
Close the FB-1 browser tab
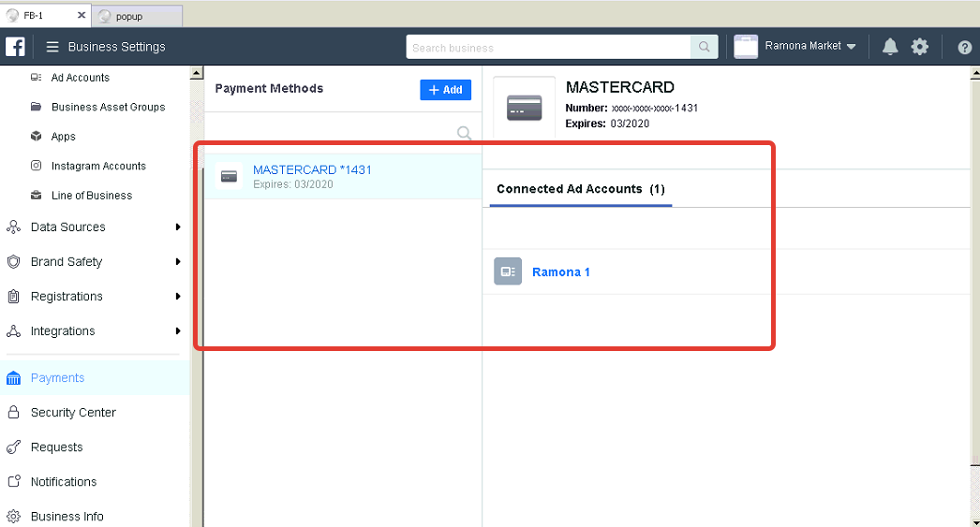[x=82, y=15]
